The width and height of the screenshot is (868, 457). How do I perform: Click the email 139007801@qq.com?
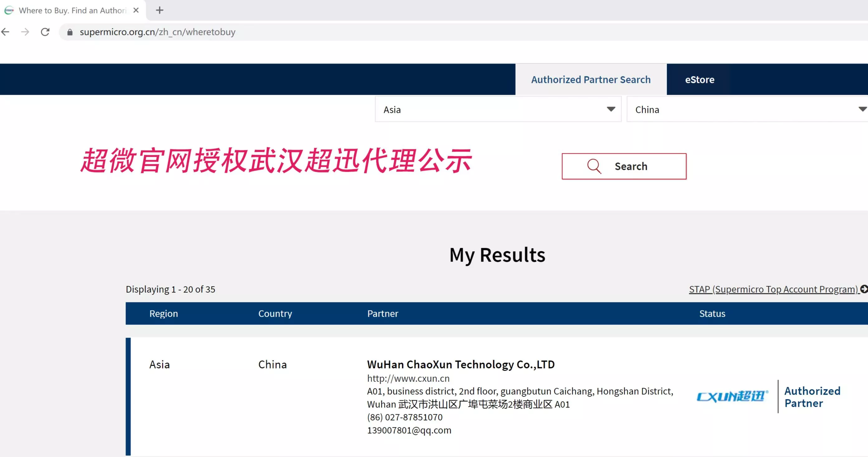click(x=409, y=431)
